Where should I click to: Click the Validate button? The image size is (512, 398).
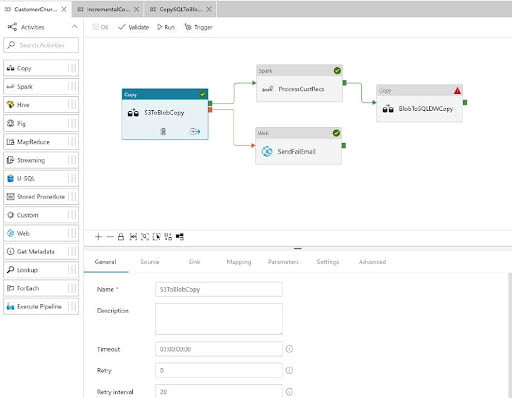point(134,27)
